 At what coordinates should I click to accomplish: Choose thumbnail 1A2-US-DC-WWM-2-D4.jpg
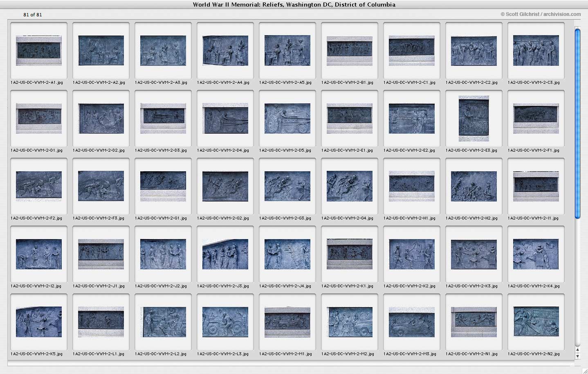[225, 119]
